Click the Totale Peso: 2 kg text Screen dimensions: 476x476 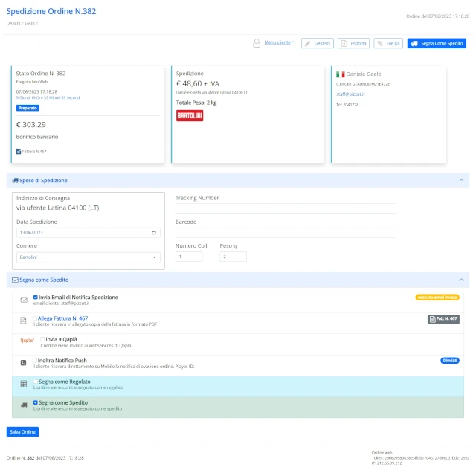196,103
